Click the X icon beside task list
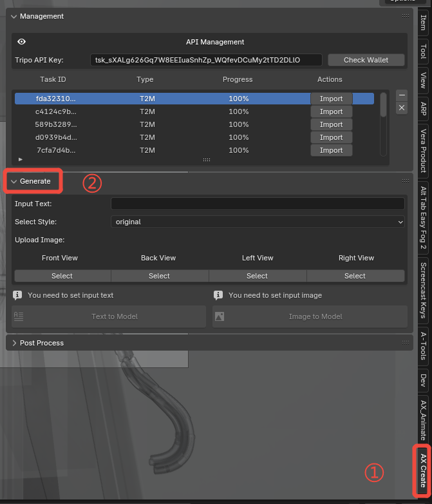This screenshot has height=504, width=432. point(402,108)
